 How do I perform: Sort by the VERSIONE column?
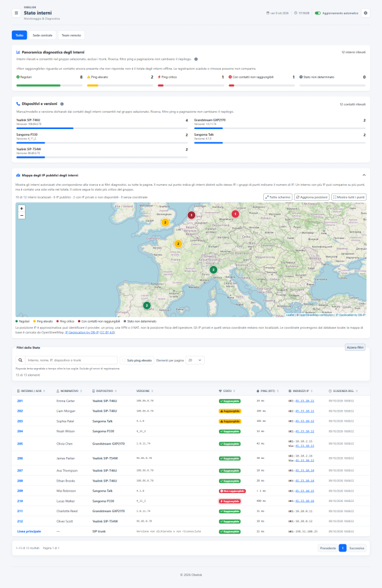(145, 391)
